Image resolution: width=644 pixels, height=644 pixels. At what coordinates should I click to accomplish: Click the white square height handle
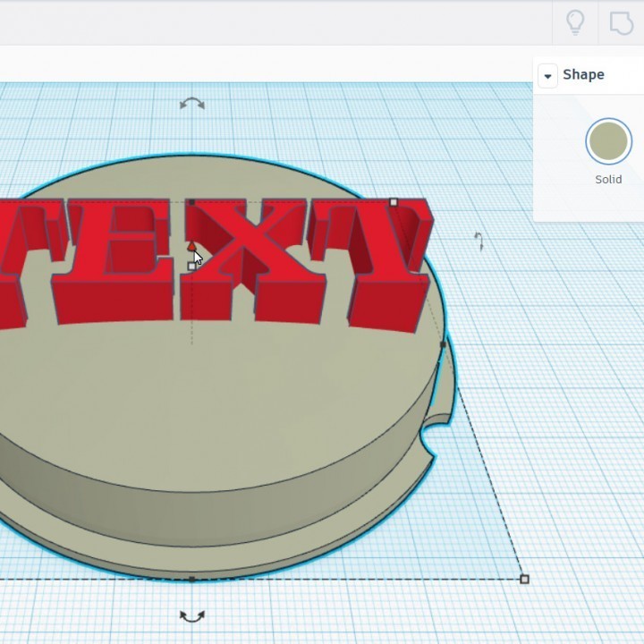(x=191, y=266)
